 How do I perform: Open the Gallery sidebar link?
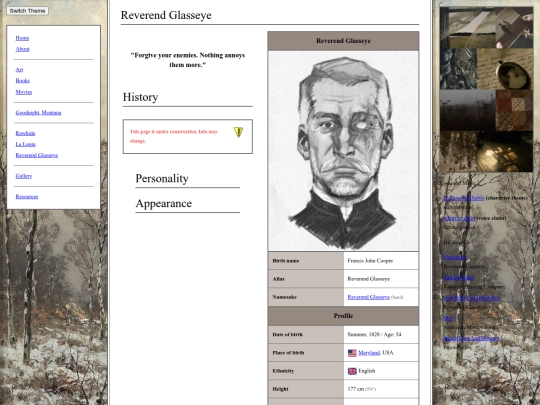pyautogui.click(x=24, y=176)
